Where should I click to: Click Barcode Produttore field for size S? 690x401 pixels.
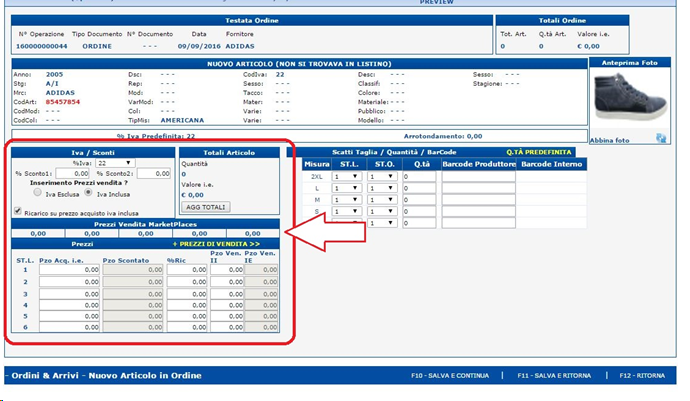[x=478, y=212]
